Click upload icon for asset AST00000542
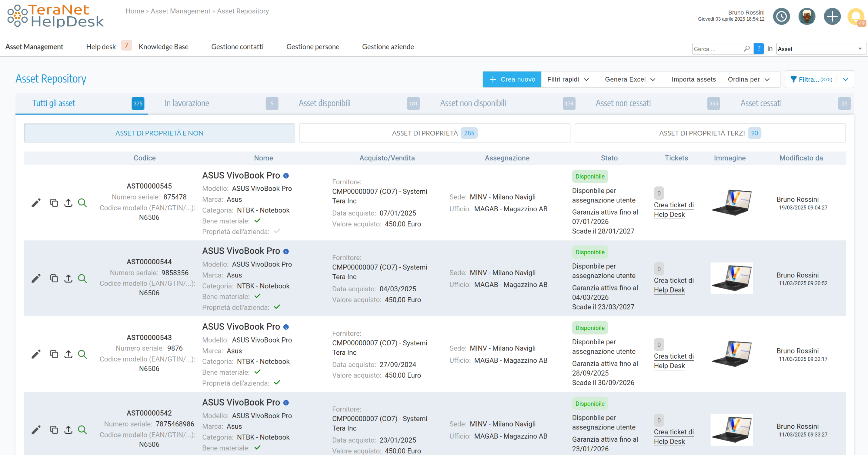The height and width of the screenshot is (455, 868). [68, 430]
